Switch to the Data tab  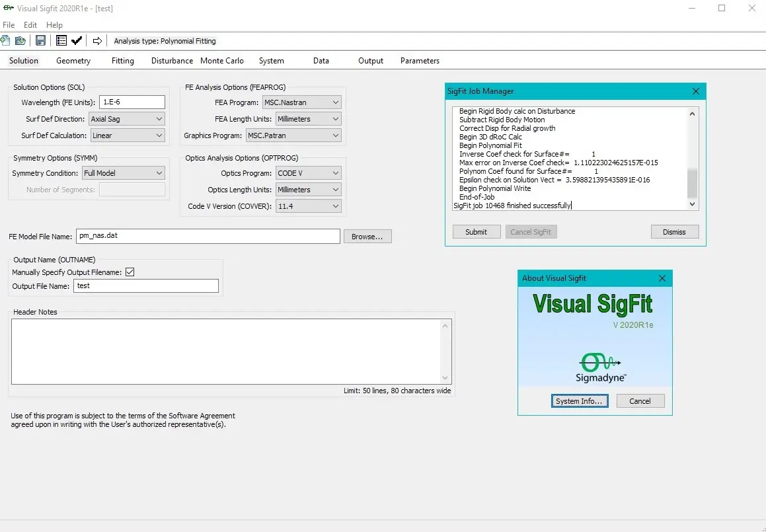coord(321,61)
